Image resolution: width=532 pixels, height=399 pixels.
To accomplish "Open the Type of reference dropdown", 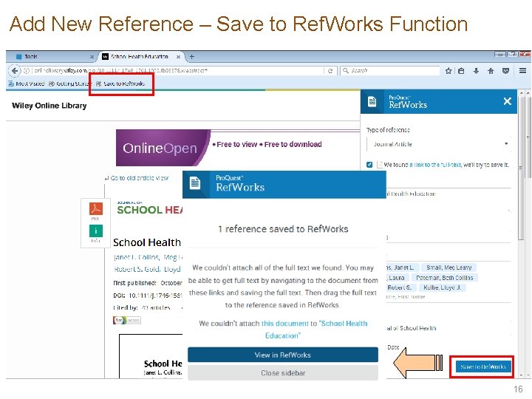I will point(439,144).
